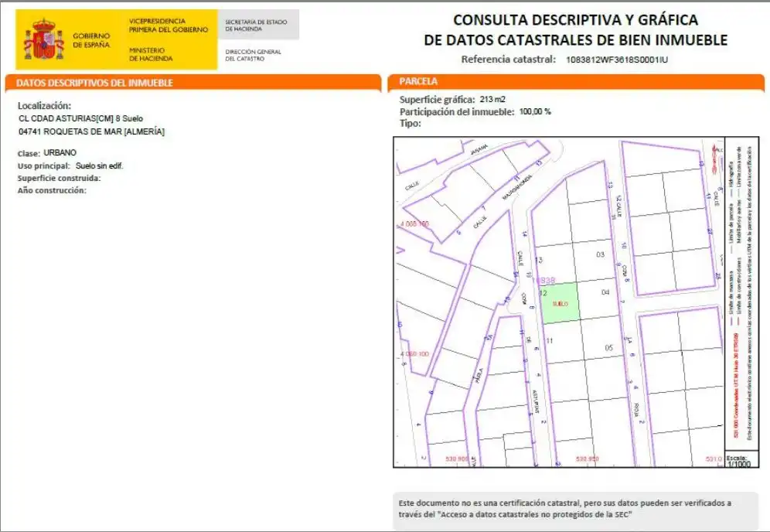This screenshot has height=532, width=770.
Task: Click the purple block number '0838' on map
Action: pos(546,280)
